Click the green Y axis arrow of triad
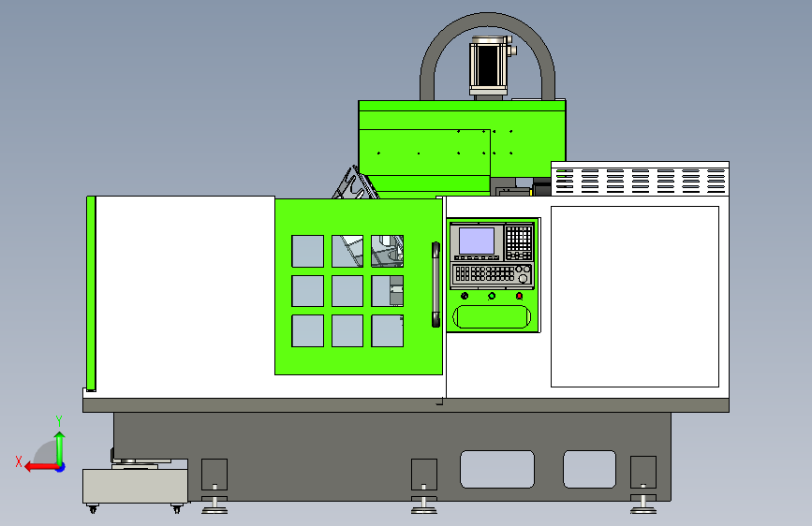This screenshot has height=526, width=812. pos(60,448)
